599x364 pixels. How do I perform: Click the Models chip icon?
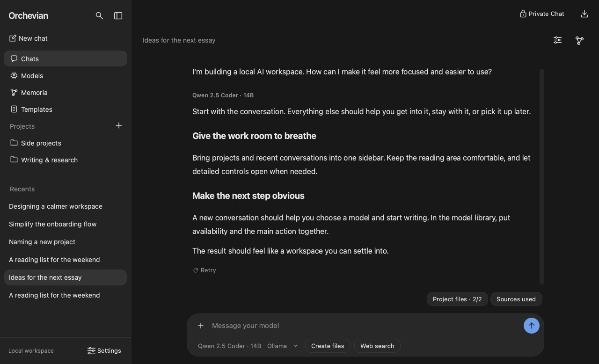(x=14, y=75)
